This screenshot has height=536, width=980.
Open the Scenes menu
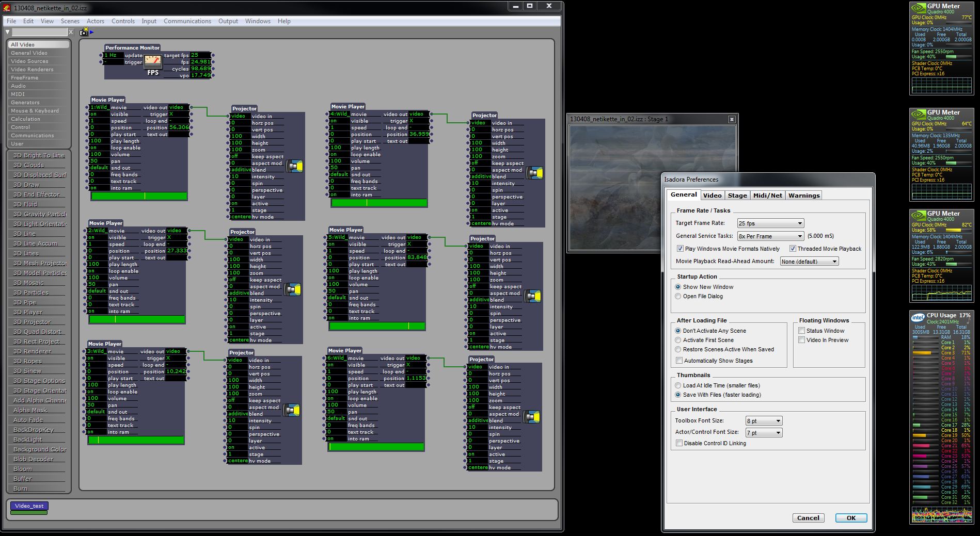point(70,21)
